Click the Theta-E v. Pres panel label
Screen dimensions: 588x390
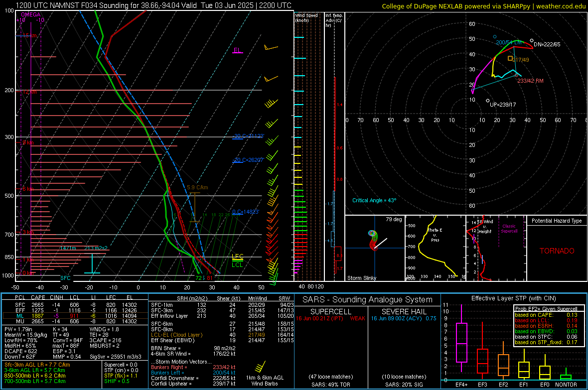(435, 235)
